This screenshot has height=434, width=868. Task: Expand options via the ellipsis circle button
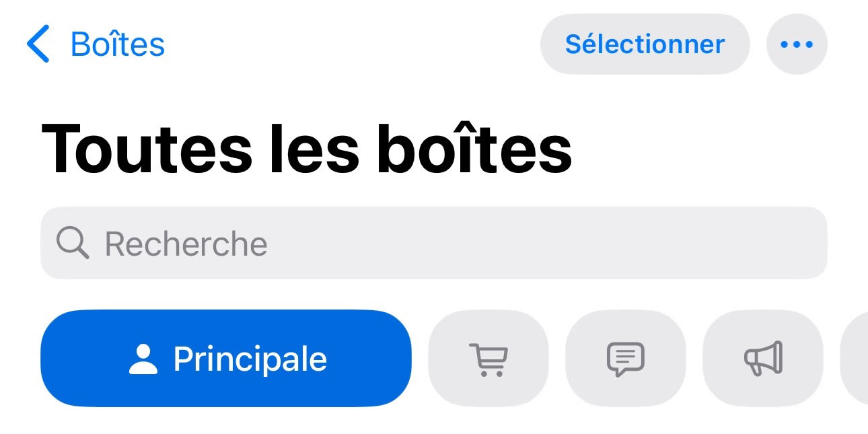pyautogui.click(x=797, y=44)
